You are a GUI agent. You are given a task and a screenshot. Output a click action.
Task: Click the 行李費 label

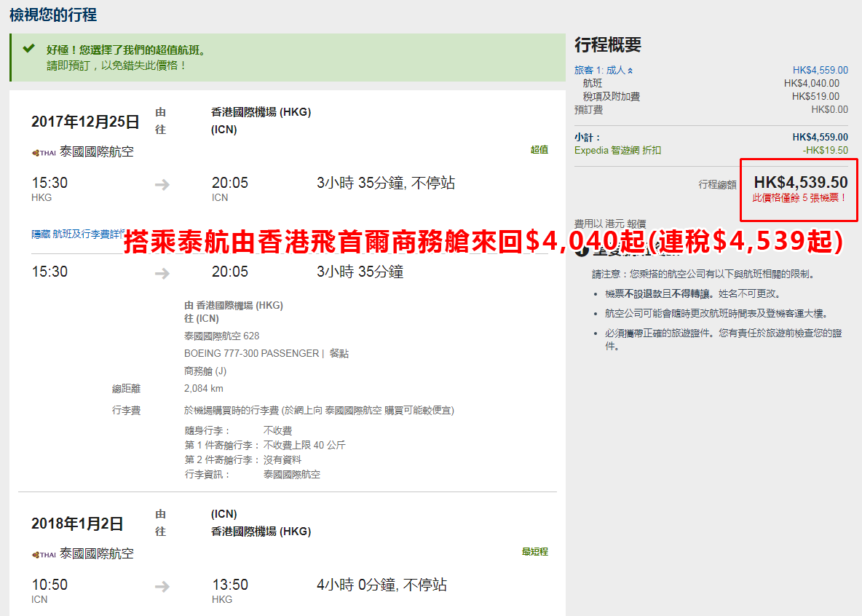point(127,410)
